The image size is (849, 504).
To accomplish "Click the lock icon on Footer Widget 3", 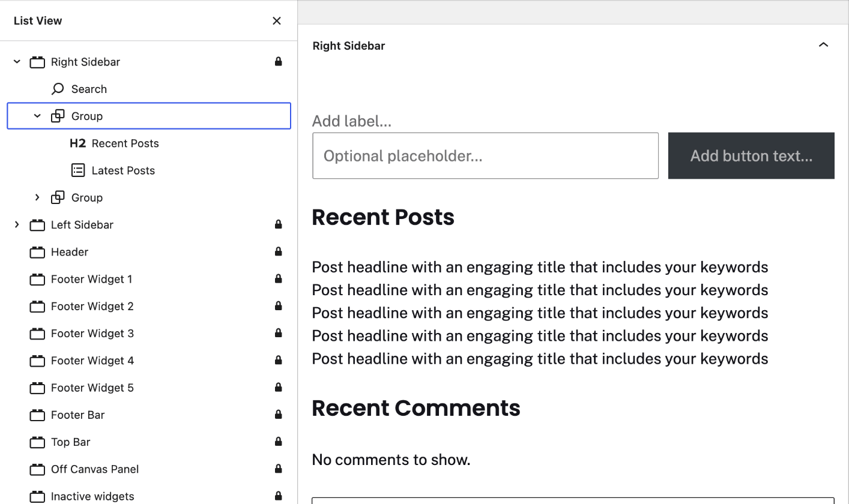I will [278, 333].
